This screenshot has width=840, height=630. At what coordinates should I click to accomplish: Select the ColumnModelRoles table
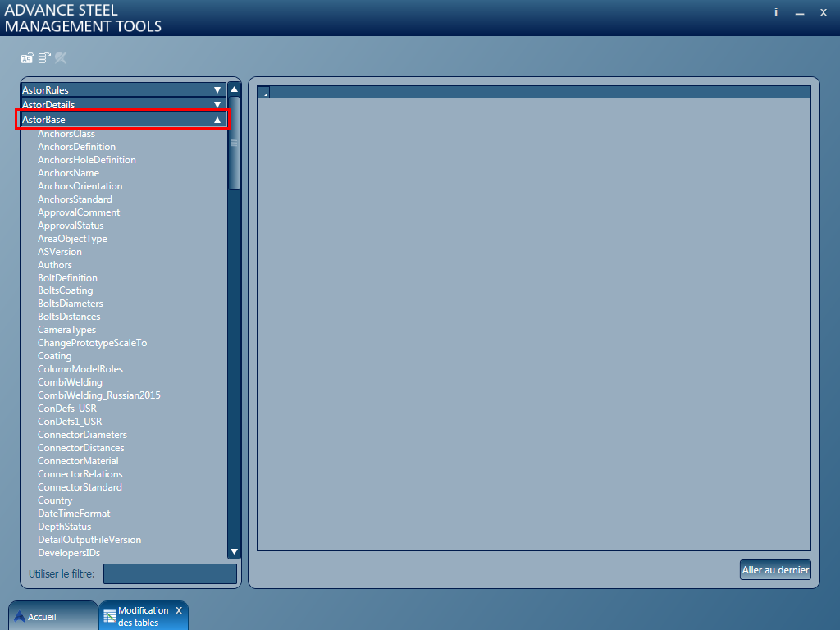click(x=80, y=369)
